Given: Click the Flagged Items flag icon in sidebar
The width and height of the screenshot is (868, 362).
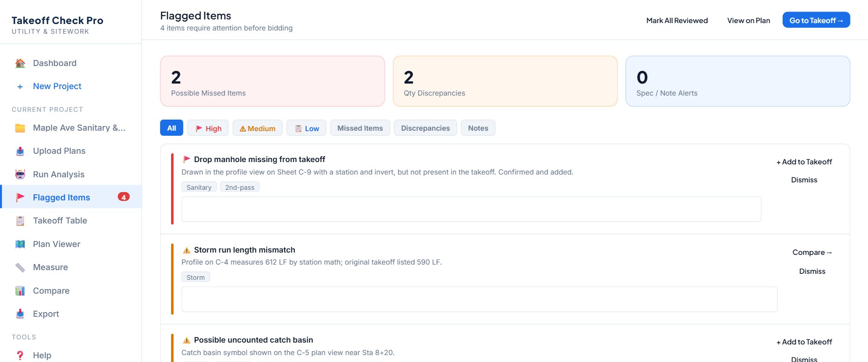Looking at the screenshot, I should tap(20, 198).
